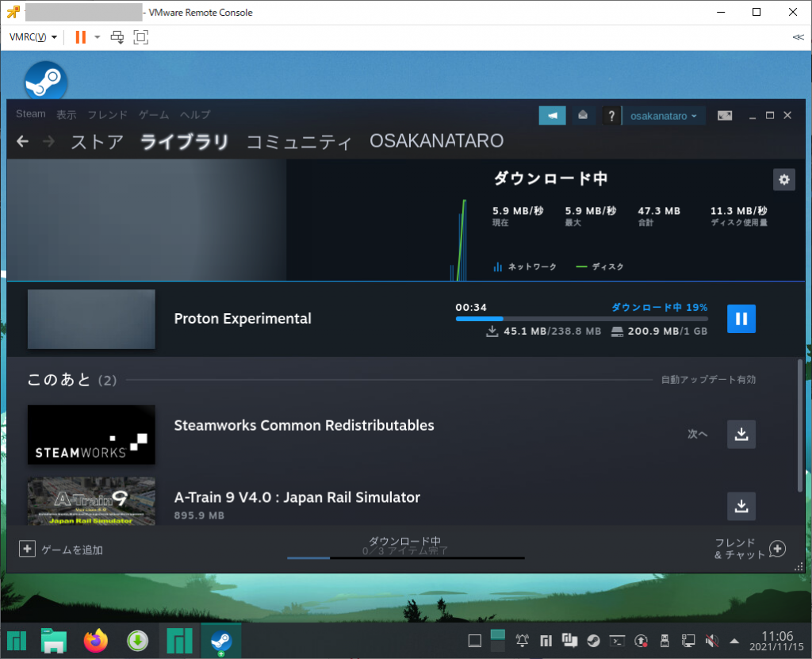This screenshot has width=812, height=659.
Task: Click the ディスク graph legend
Action: point(599,266)
